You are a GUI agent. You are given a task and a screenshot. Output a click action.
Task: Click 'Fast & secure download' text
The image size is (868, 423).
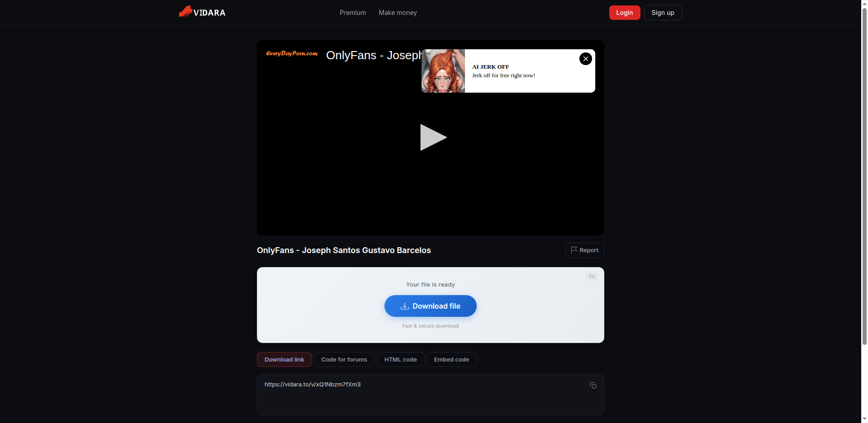[x=430, y=326]
